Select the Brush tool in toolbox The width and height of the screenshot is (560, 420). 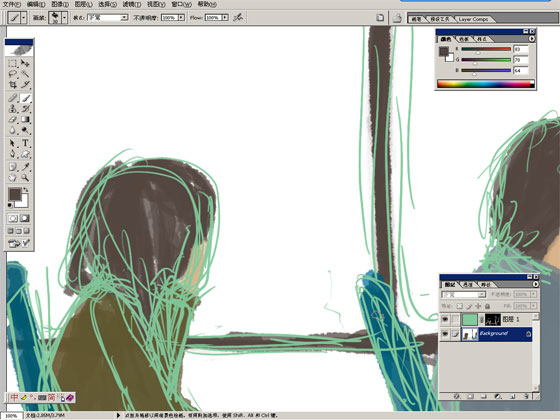click(x=25, y=98)
